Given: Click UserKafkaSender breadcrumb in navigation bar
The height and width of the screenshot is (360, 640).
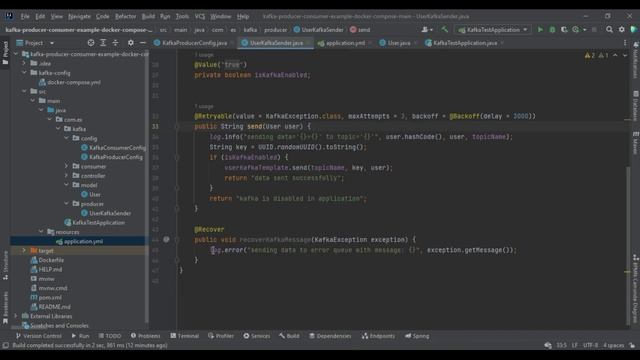Looking at the screenshot, I should (319, 30).
